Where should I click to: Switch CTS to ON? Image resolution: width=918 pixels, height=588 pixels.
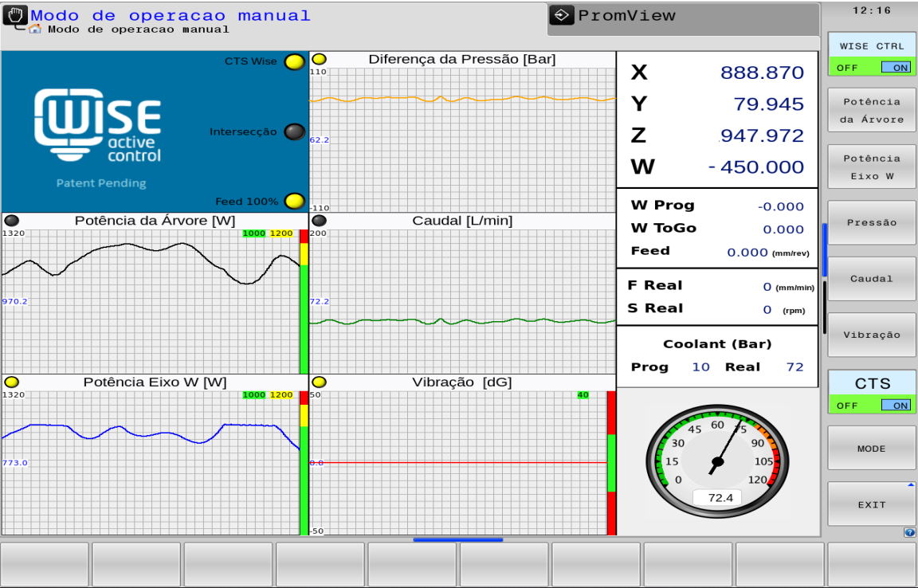[x=896, y=406]
